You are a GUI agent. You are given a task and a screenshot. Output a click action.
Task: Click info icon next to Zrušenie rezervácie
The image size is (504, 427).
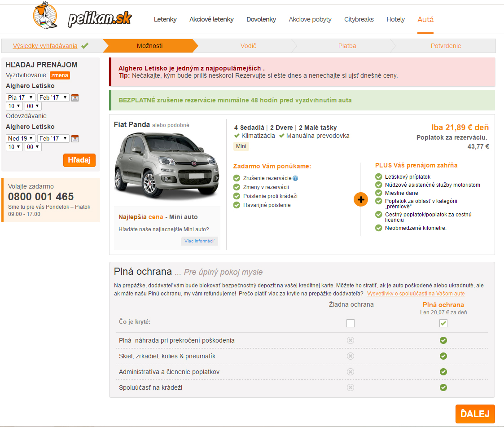(295, 178)
